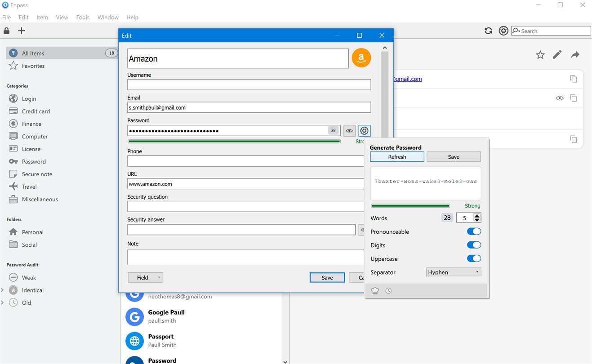This screenshot has width=592, height=364.
Task: Add a new item with the plus icon
Action: pos(22,31)
